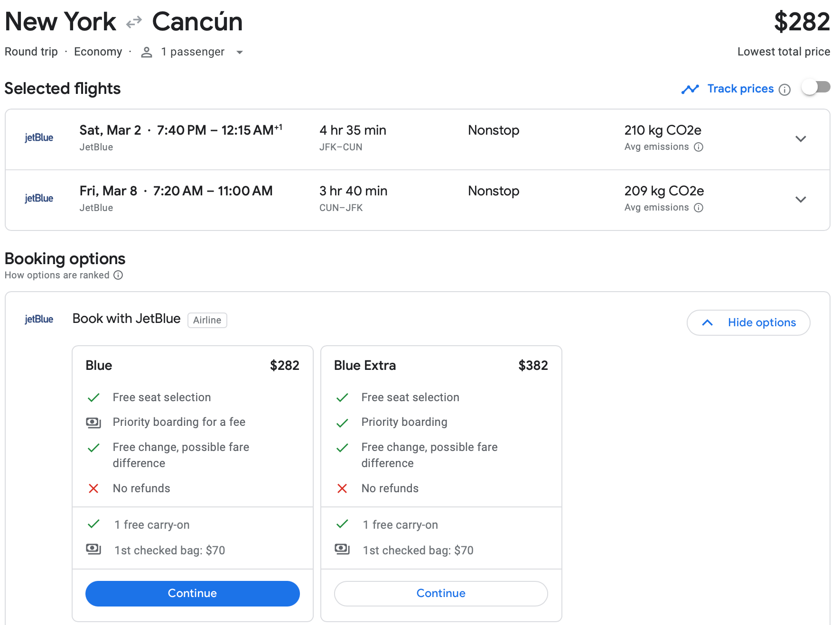Click JetBlue logo in Book with JetBlue row
This screenshot has width=840, height=625.
pos(39,319)
